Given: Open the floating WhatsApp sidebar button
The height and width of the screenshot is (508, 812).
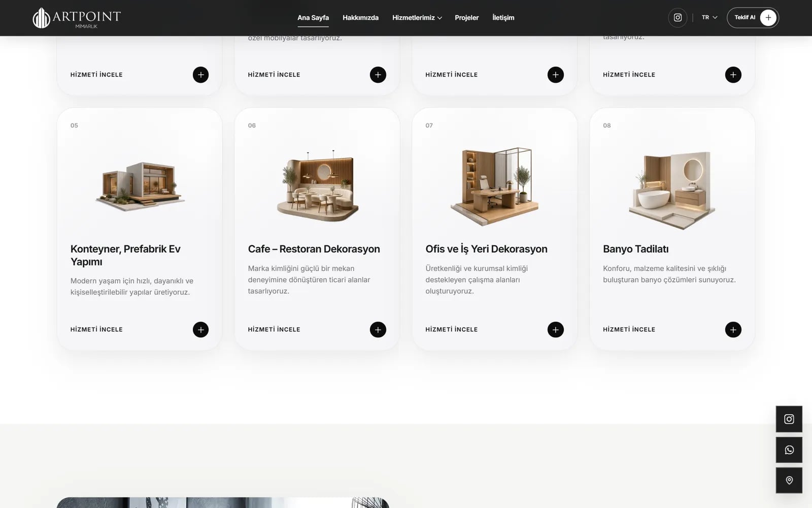Looking at the screenshot, I should tap(789, 450).
